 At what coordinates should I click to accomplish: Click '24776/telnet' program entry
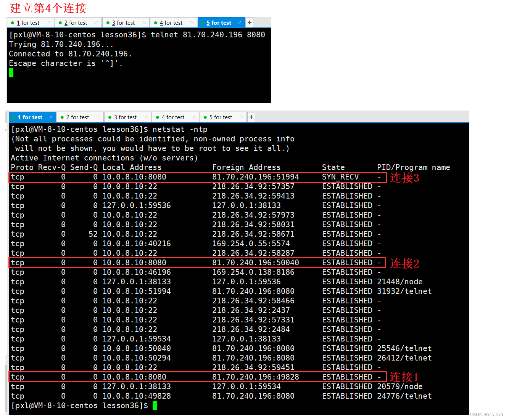coord(404,396)
